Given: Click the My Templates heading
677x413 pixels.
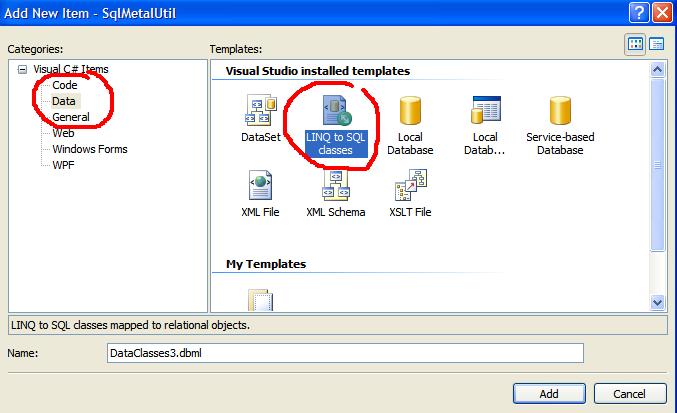Looking at the screenshot, I should (x=266, y=264).
